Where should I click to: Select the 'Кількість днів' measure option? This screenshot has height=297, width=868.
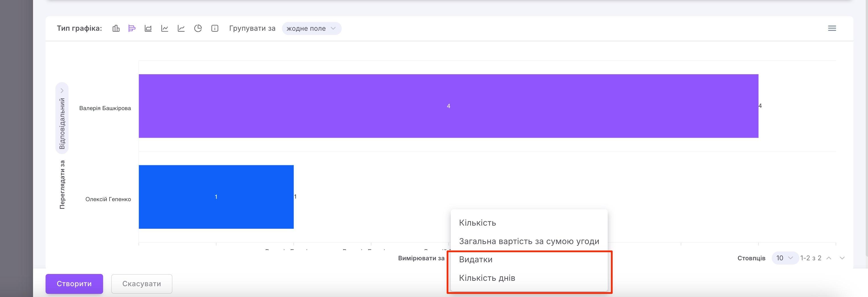pyautogui.click(x=487, y=278)
